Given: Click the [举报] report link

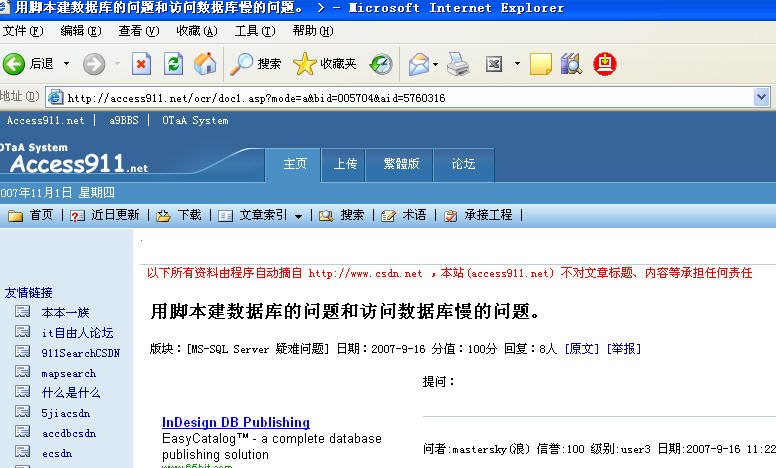Looking at the screenshot, I should [x=624, y=349].
